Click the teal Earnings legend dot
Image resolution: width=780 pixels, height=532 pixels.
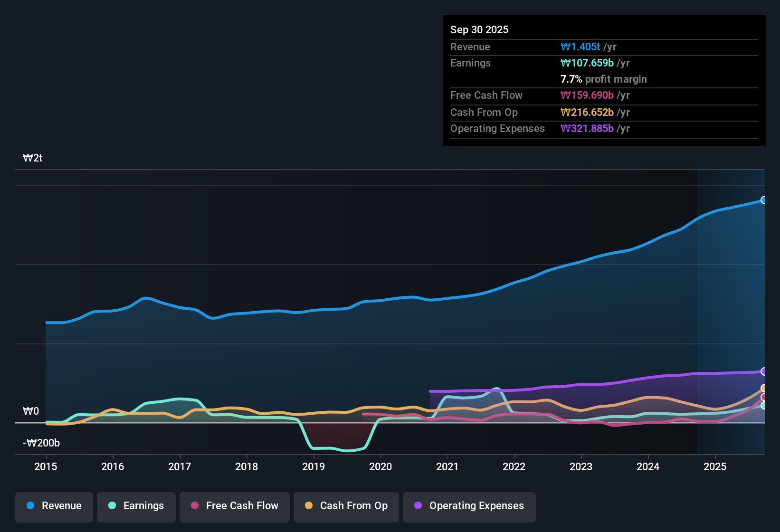point(112,506)
